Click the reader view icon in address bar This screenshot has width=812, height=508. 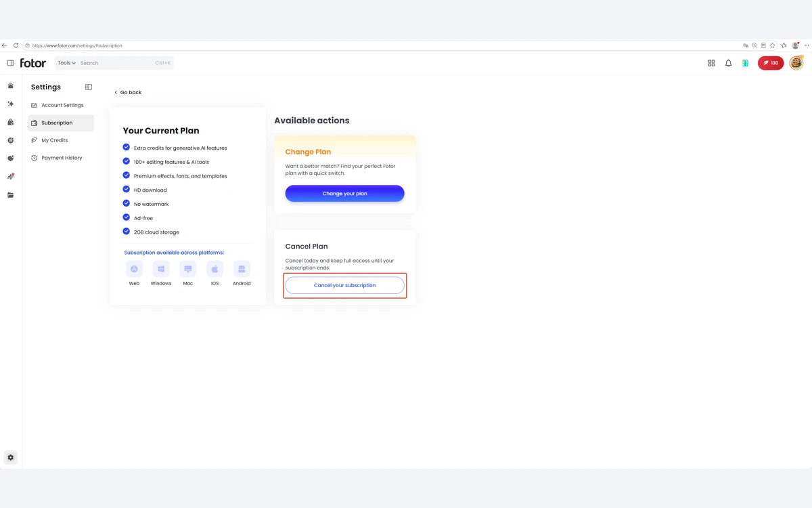tap(763, 45)
